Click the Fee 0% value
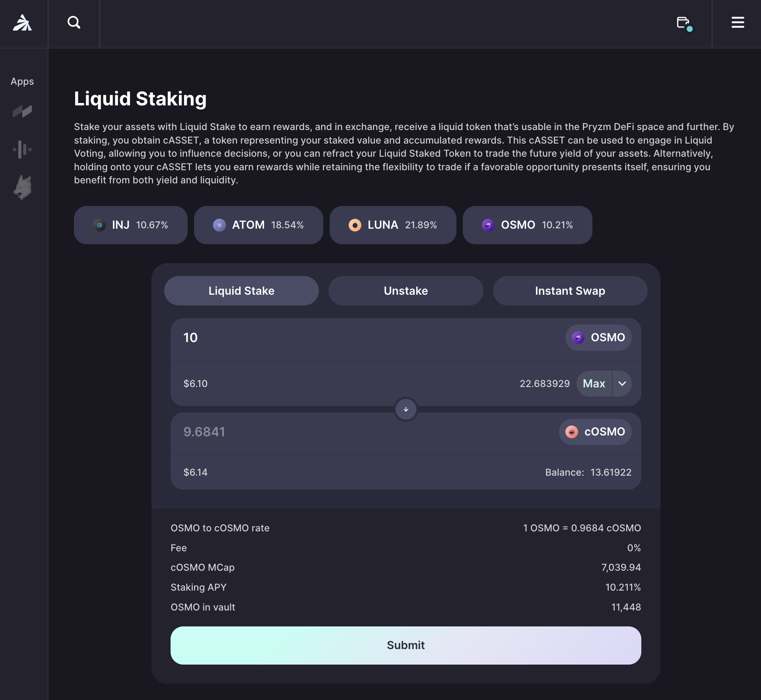 (x=634, y=548)
